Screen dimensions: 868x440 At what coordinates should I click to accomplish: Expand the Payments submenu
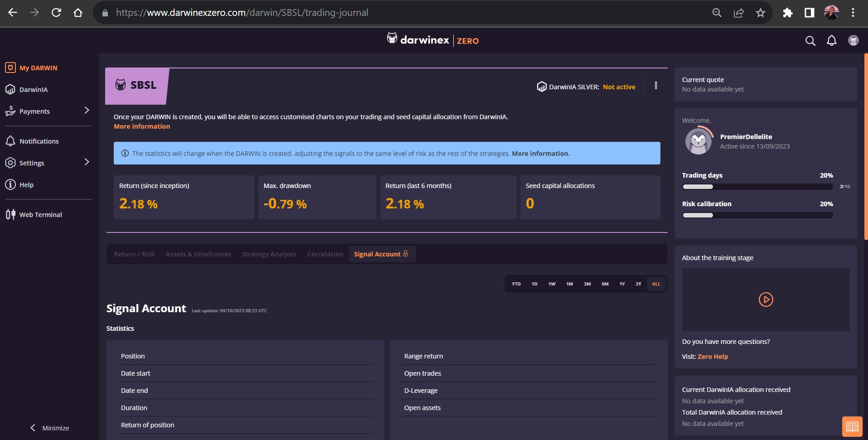87,111
